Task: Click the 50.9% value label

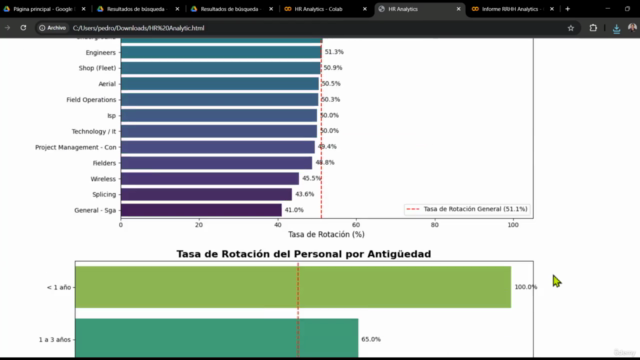Action: pyautogui.click(x=333, y=68)
